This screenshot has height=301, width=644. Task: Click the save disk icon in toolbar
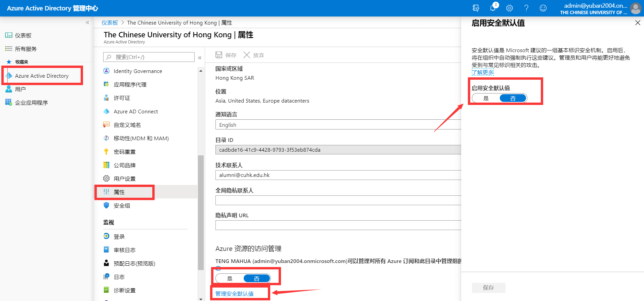pos(219,55)
